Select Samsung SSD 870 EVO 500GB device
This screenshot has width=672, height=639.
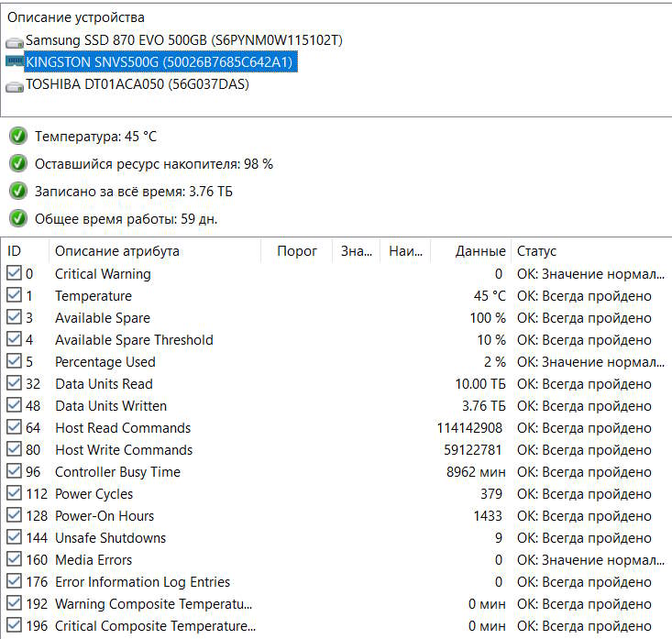pyautogui.click(x=184, y=40)
